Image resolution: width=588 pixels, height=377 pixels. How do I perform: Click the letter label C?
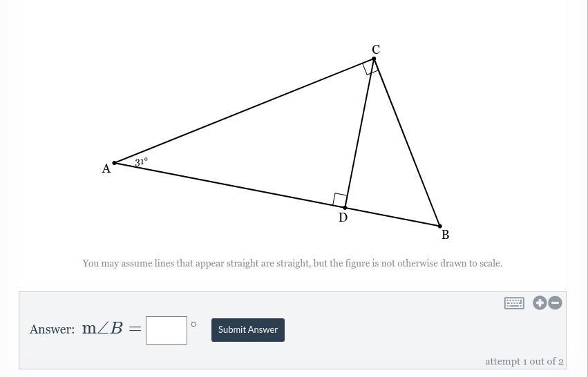tap(376, 50)
